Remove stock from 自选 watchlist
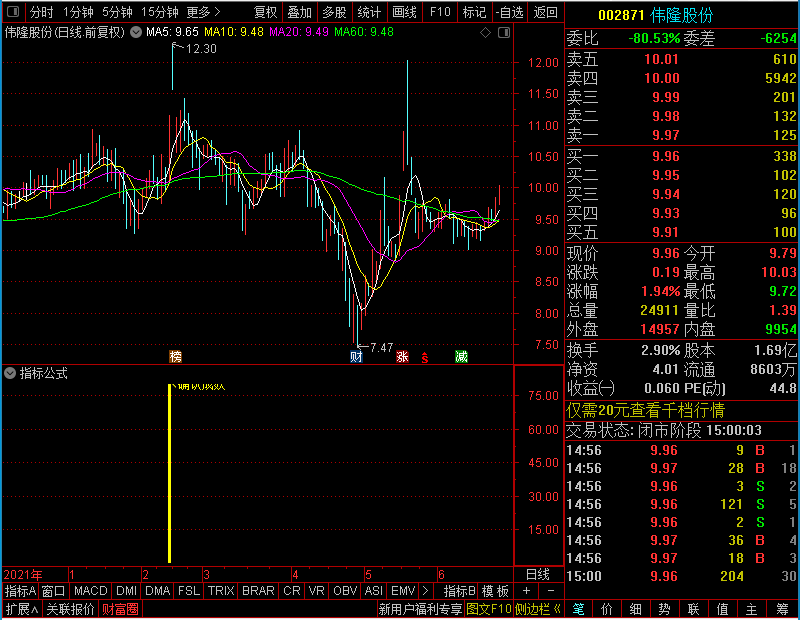The height and width of the screenshot is (620, 800). (510, 12)
